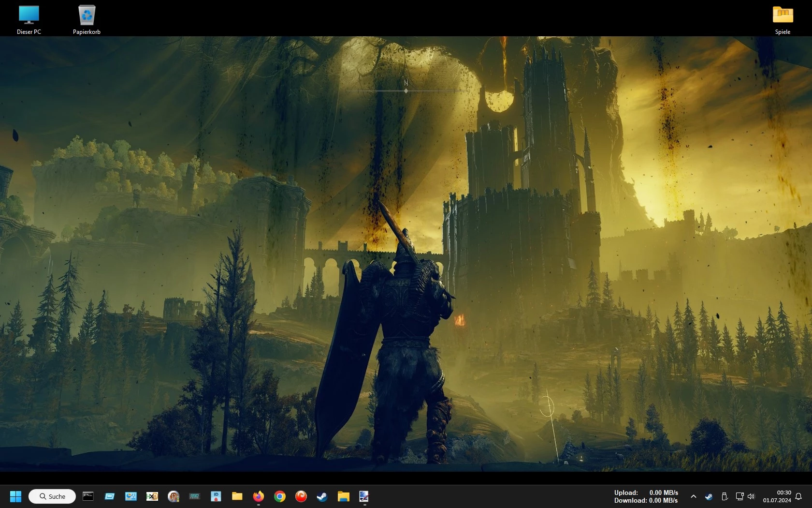Launch Google Chrome from taskbar
Viewport: 812px width, 508px height.
tap(279, 496)
